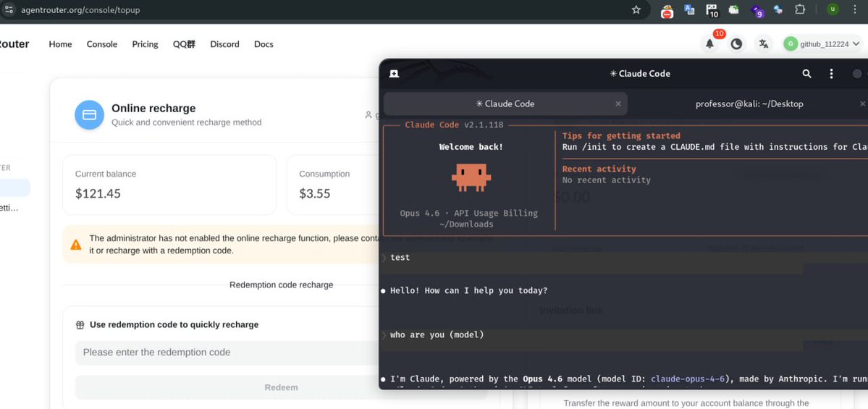Screen dimensions: 868x409
Task: Open the extension with badge 10
Action: coord(712,10)
